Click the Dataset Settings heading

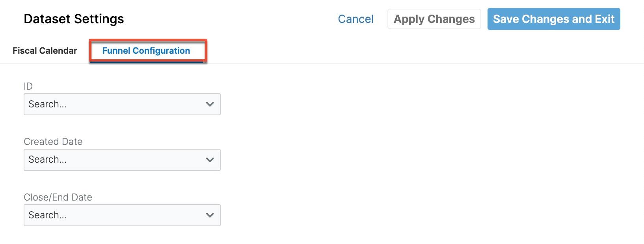click(74, 19)
